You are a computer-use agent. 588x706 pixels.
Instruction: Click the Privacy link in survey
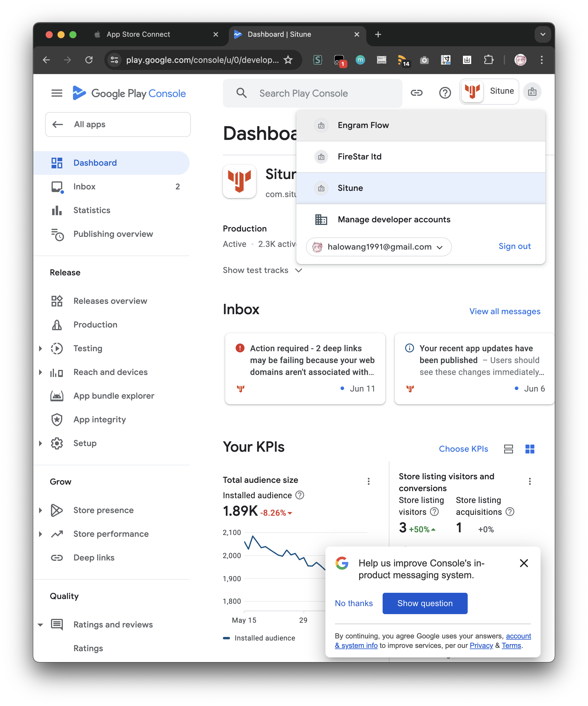coord(481,646)
